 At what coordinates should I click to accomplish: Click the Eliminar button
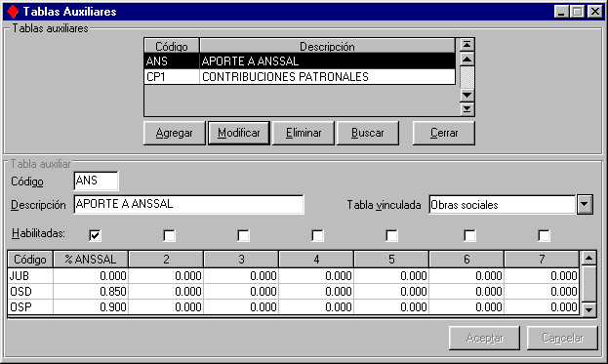(304, 133)
